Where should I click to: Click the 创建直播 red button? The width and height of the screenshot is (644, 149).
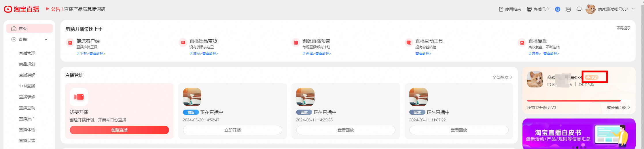(x=119, y=130)
